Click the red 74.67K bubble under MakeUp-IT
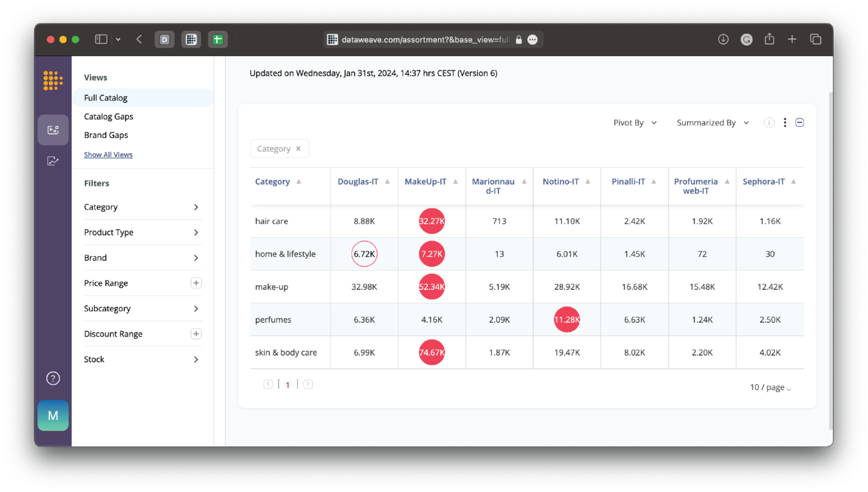868x492 pixels. (x=431, y=352)
